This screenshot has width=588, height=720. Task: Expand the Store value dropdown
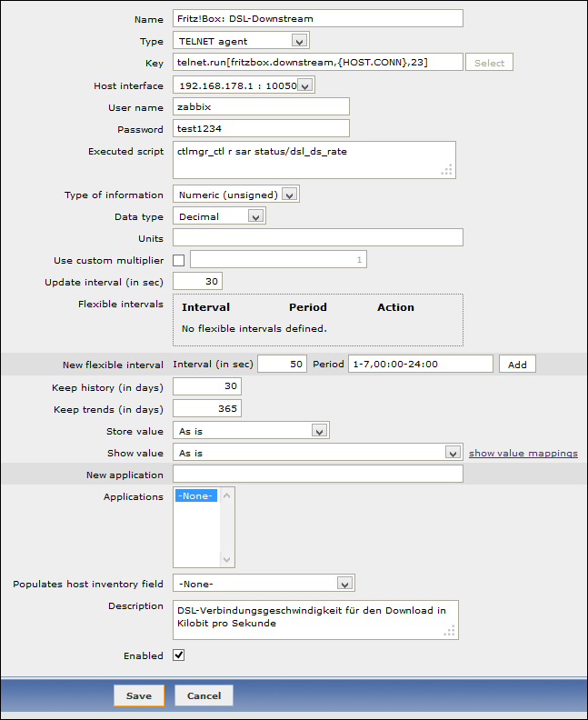pyautogui.click(x=250, y=431)
